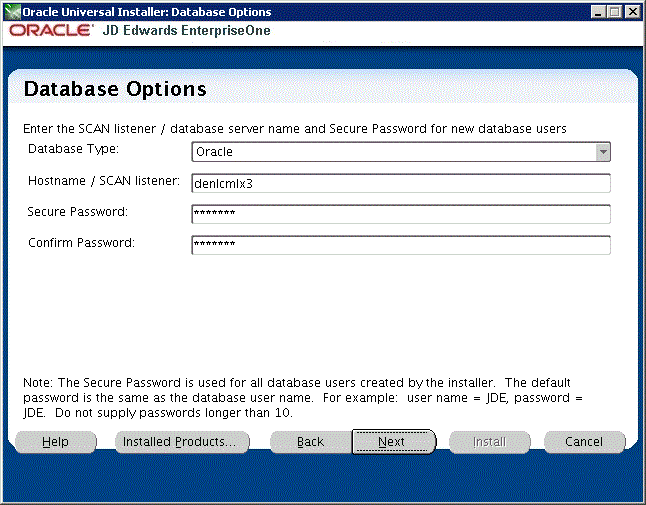The image size is (646, 505).
Task: Click the Database Options heading
Action: (x=115, y=89)
